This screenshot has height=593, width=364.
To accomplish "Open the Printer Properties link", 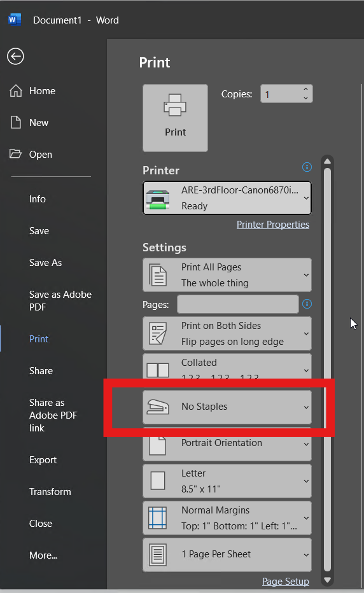I will pyautogui.click(x=273, y=225).
